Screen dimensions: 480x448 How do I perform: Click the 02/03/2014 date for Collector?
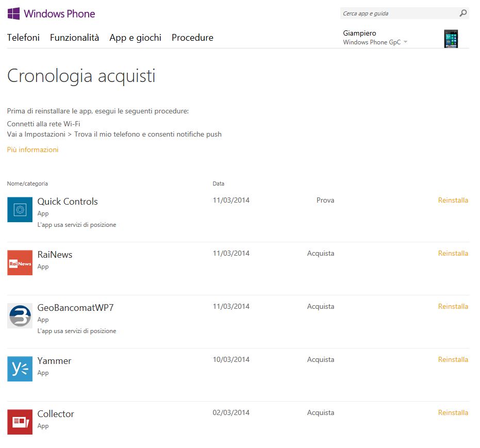(231, 412)
